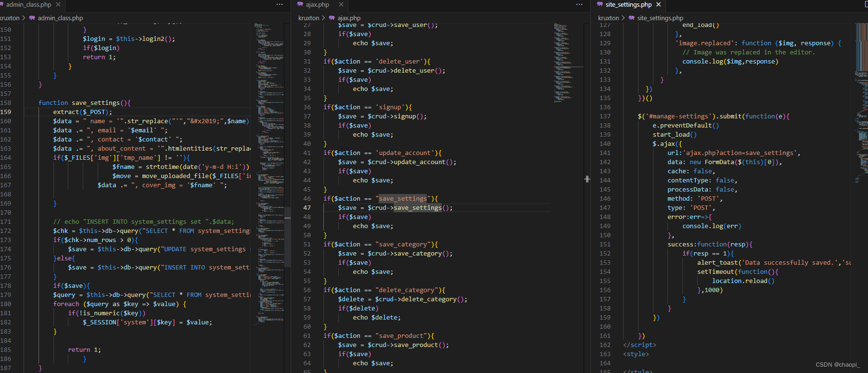Open More Actions menu above admin_class.php editor

[280, 5]
